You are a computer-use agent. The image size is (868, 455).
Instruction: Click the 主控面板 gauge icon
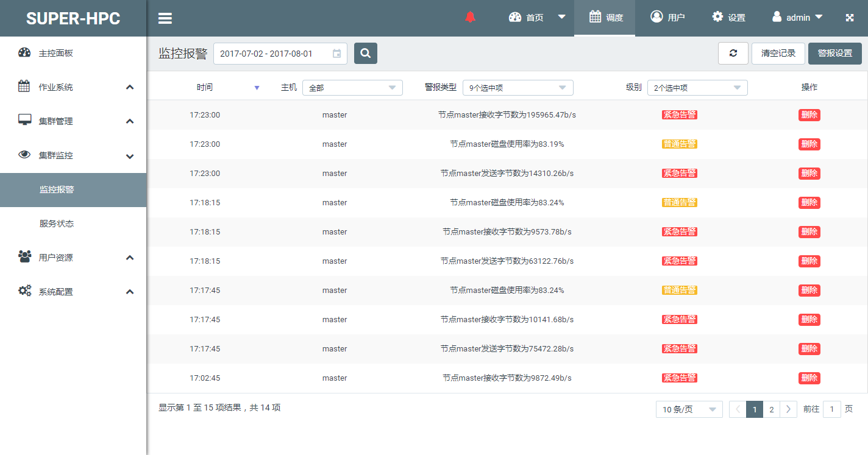tap(24, 52)
